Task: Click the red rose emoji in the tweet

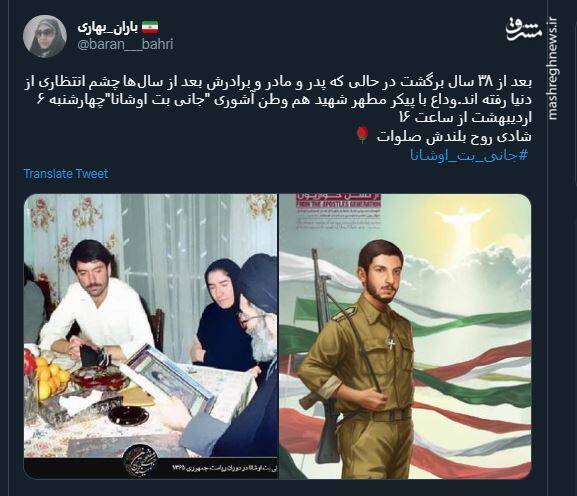Action: [362, 134]
